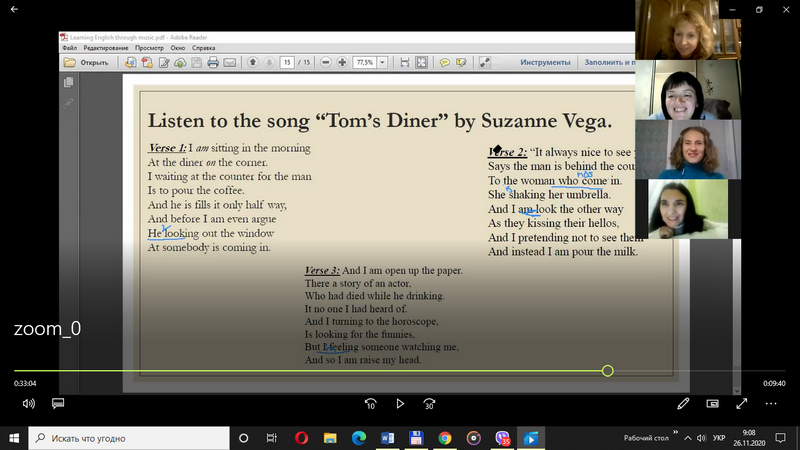Click the save floppy disk icon in Reader toolbar
This screenshot has width=800, height=450.
click(x=196, y=62)
